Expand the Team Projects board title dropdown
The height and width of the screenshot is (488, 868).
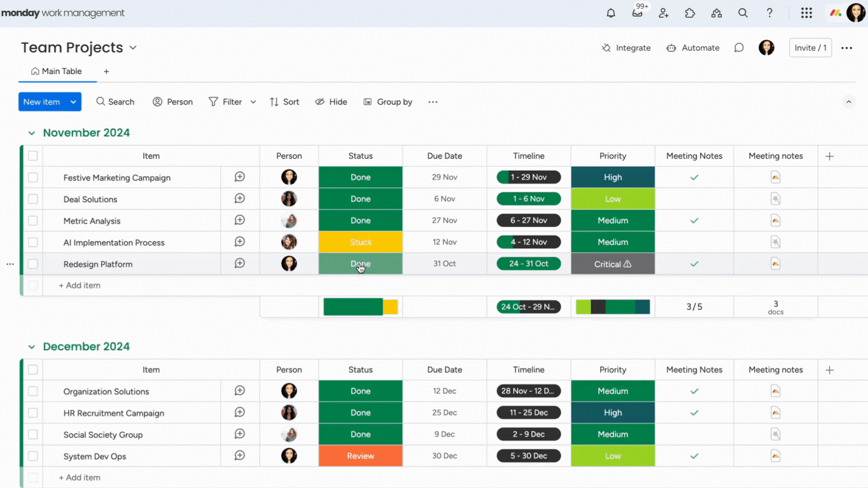133,47
